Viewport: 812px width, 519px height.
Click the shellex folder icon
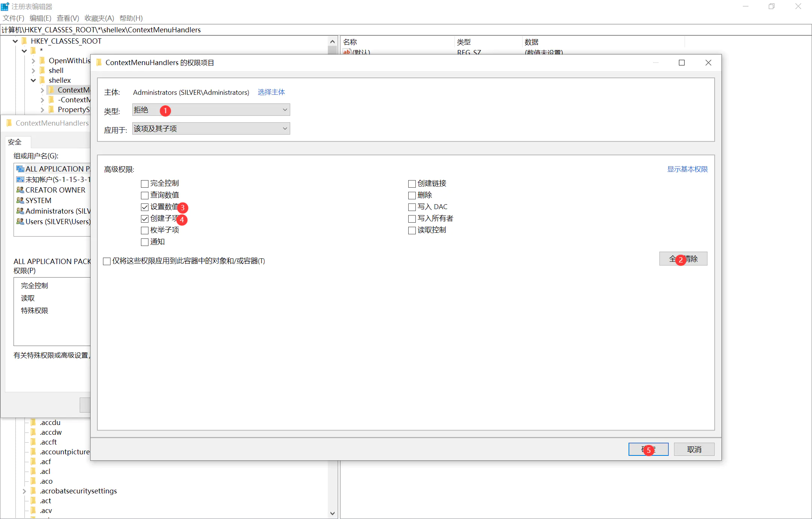pyautogui.click(x=42, y=80)
